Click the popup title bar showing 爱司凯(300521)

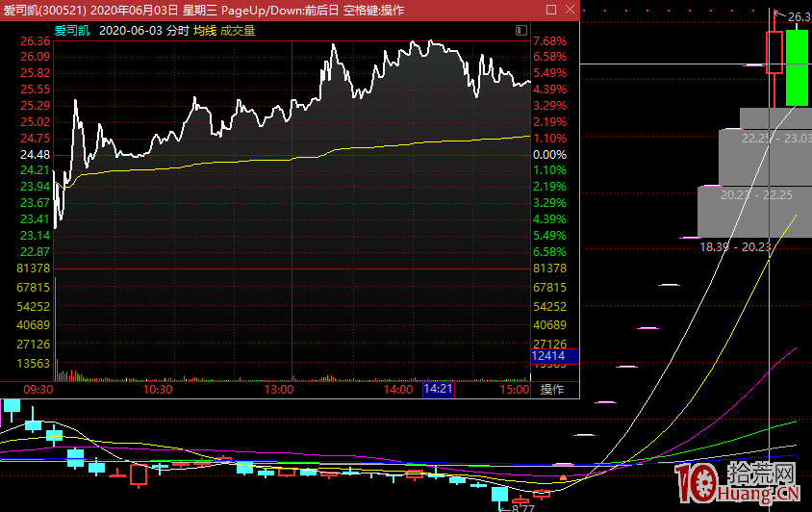[x=192, y=10]
